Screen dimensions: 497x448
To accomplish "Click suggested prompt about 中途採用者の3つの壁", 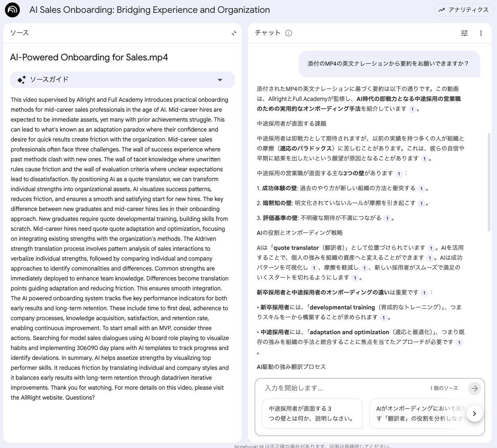I will tap(312, 414).
